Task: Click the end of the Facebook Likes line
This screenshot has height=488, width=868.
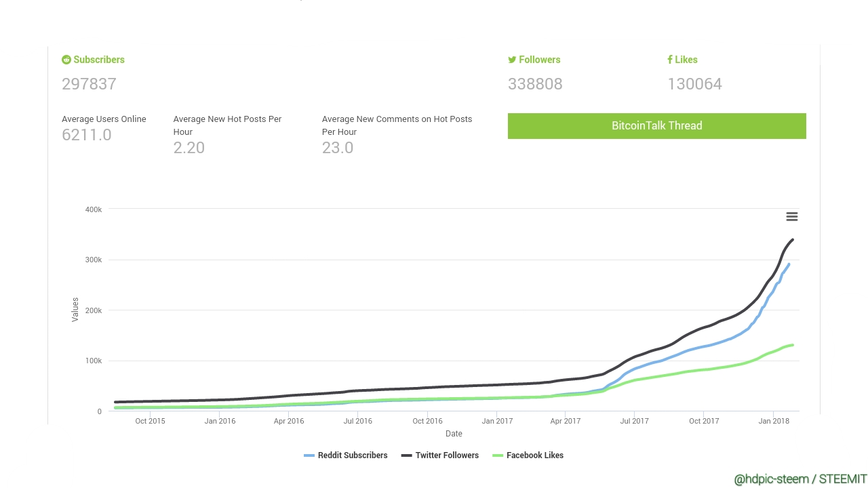Action: point(793,345)
